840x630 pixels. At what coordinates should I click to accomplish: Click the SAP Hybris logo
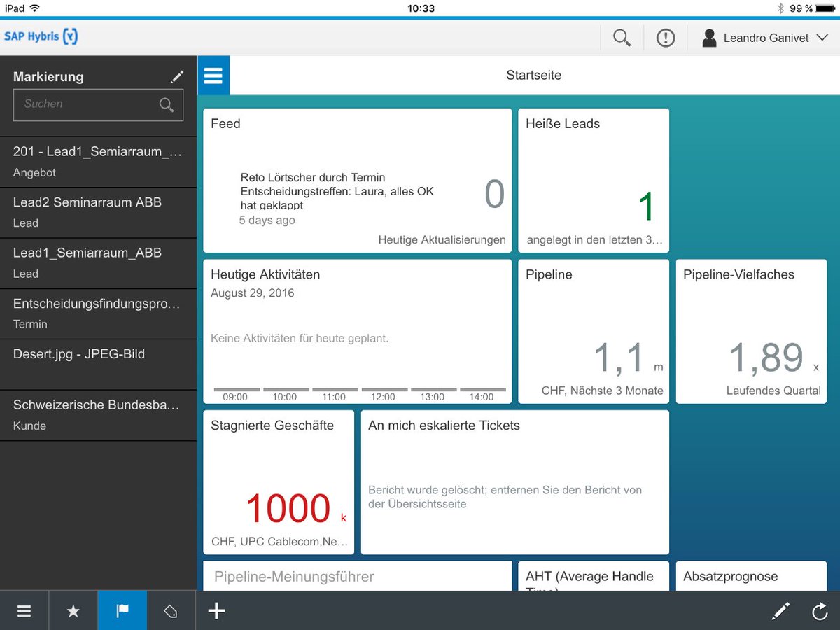[41, 36]
